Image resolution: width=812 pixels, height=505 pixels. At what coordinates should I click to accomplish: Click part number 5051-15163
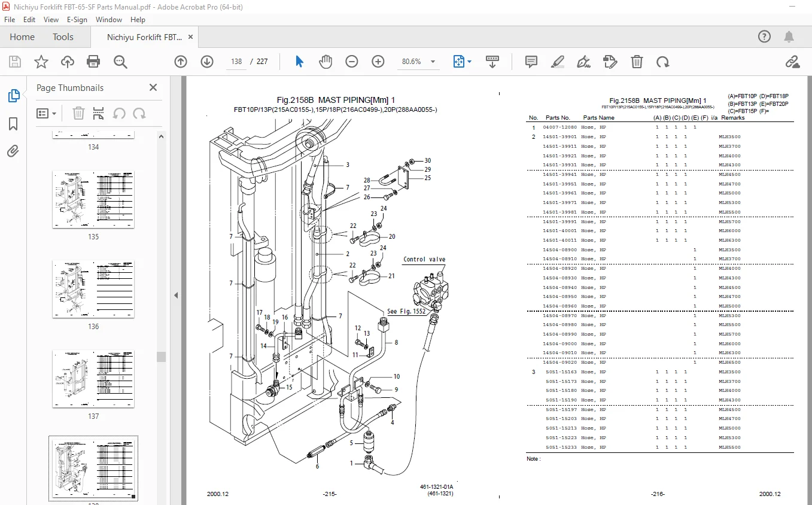click(x=562, y=372)
